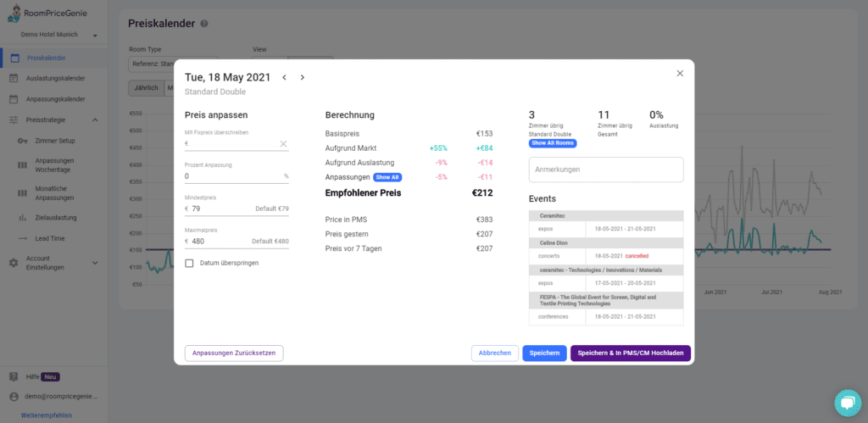This screenshot has height=423, width=868.
Task: Click Show All Rooms badge
Action: [553, 143]
